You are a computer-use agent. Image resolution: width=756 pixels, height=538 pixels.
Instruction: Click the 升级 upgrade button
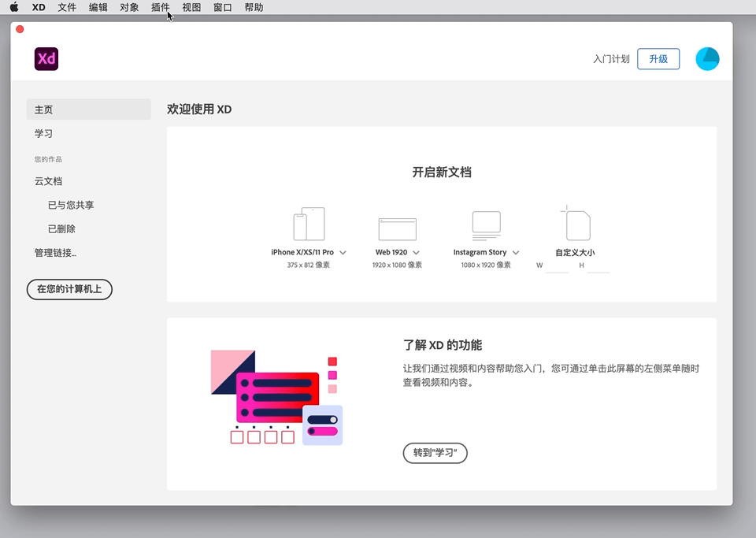pyautogui.click(x=658, y=59)
